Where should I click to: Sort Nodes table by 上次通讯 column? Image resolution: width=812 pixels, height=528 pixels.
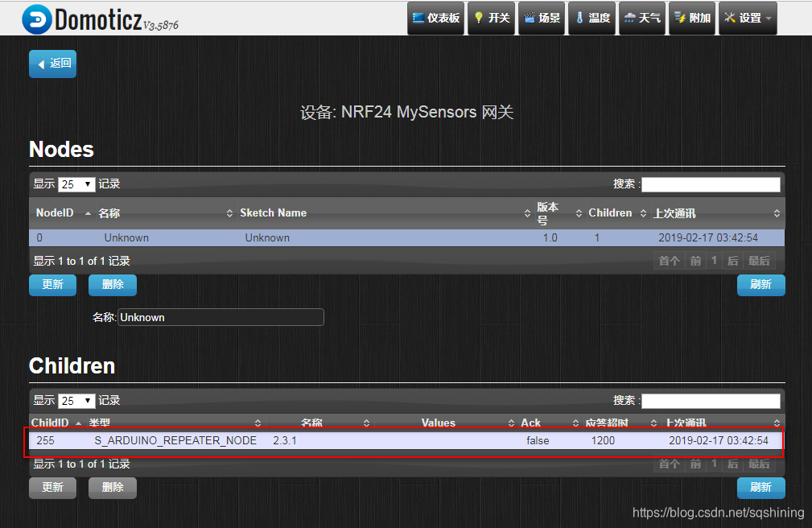pyautogui.click(x=717, y=213)
